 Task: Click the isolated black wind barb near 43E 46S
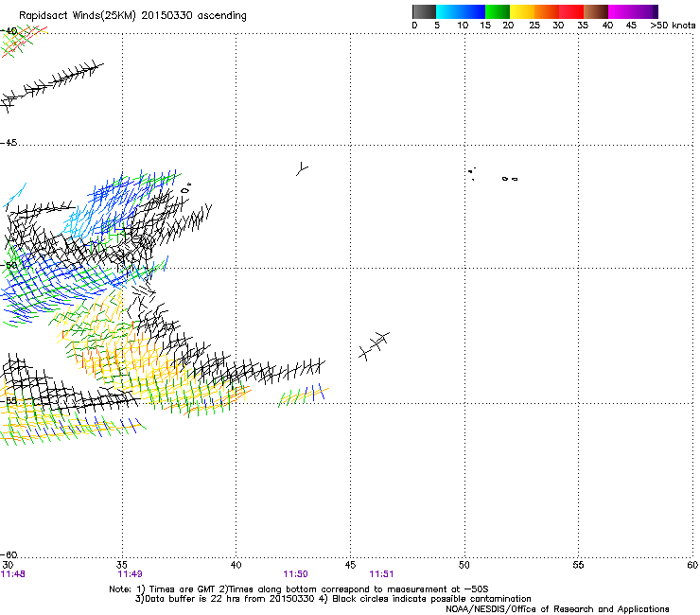[303, 168]
